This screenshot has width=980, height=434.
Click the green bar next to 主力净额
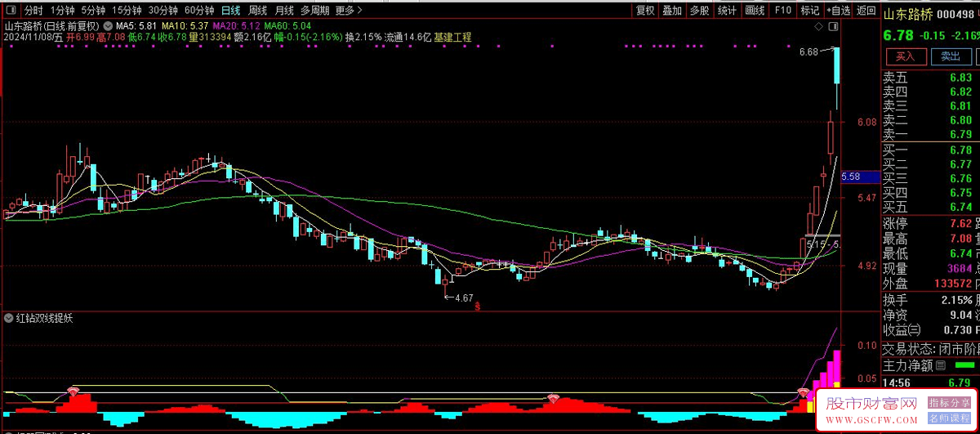(x=964, y=365)
